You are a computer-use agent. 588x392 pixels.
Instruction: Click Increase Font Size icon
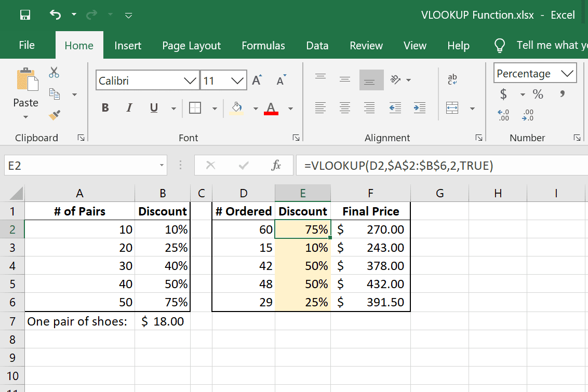[x=257, y=80]
